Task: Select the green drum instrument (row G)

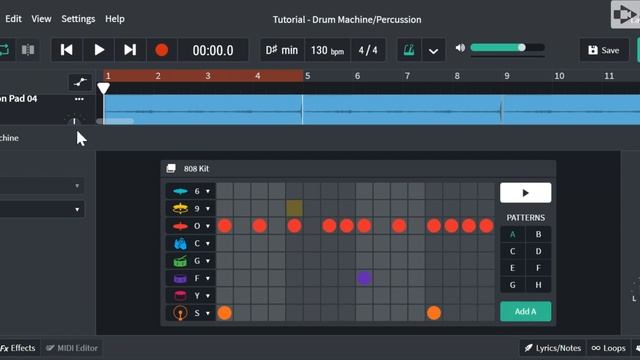Action: tap(180, 261)
